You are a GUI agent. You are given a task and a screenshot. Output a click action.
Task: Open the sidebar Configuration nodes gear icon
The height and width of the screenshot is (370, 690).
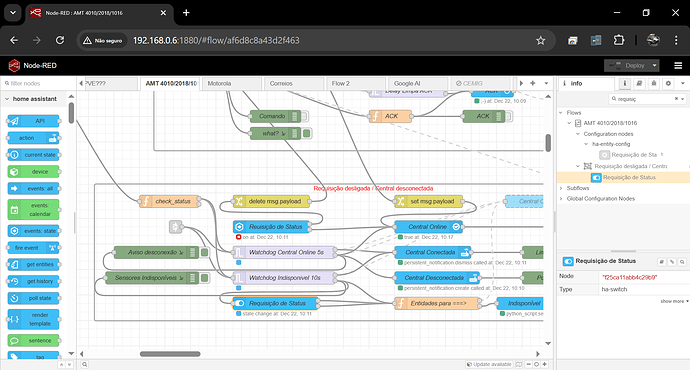668,83
